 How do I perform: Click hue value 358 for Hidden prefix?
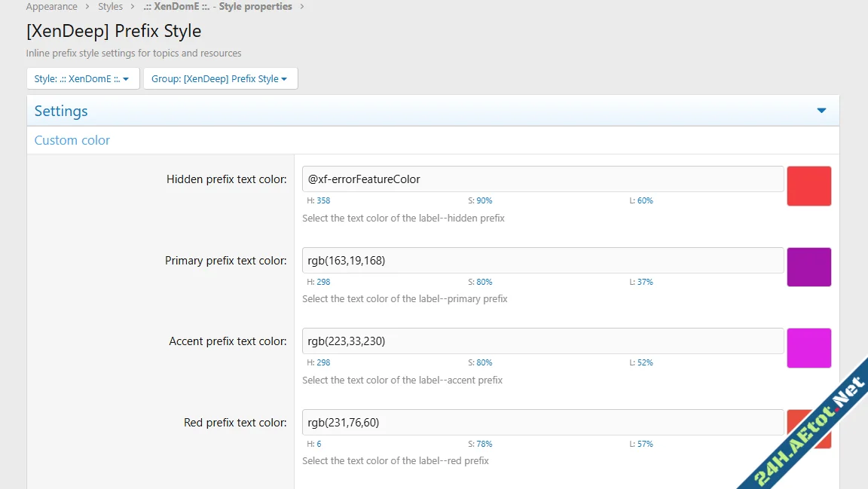[323, 201]
